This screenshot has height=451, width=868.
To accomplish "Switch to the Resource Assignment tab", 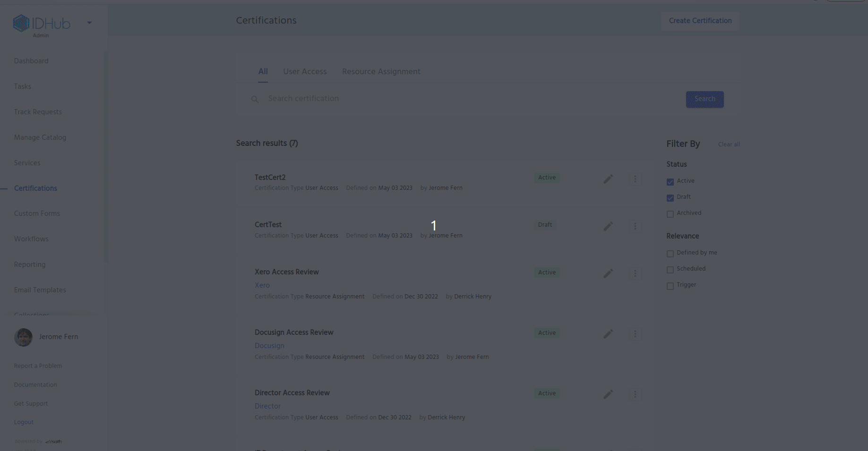I will point(381,72).
